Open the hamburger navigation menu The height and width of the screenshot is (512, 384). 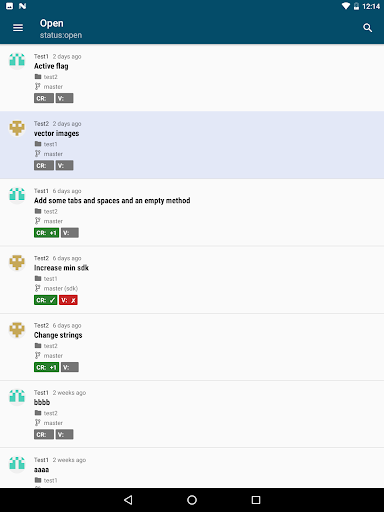pos(18,28)
